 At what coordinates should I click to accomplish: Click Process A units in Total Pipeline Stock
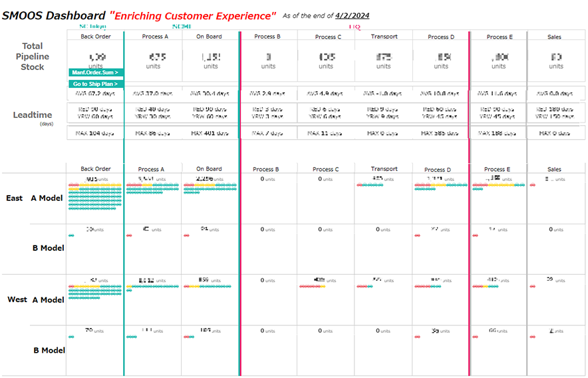[153, 60]
